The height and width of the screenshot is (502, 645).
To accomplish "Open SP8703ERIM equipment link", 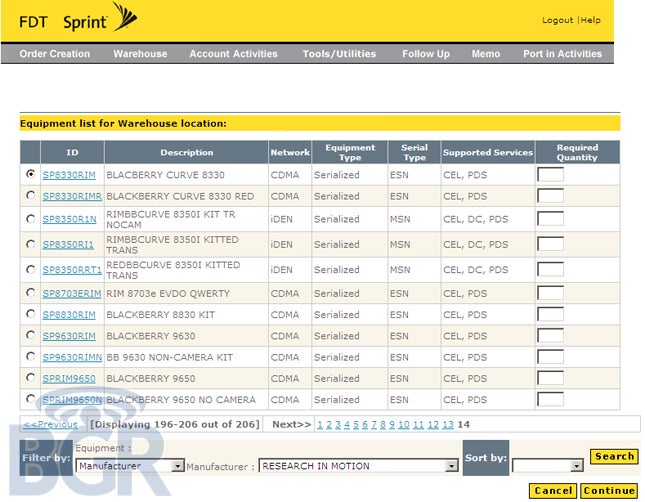I will (x=72, y=294).
